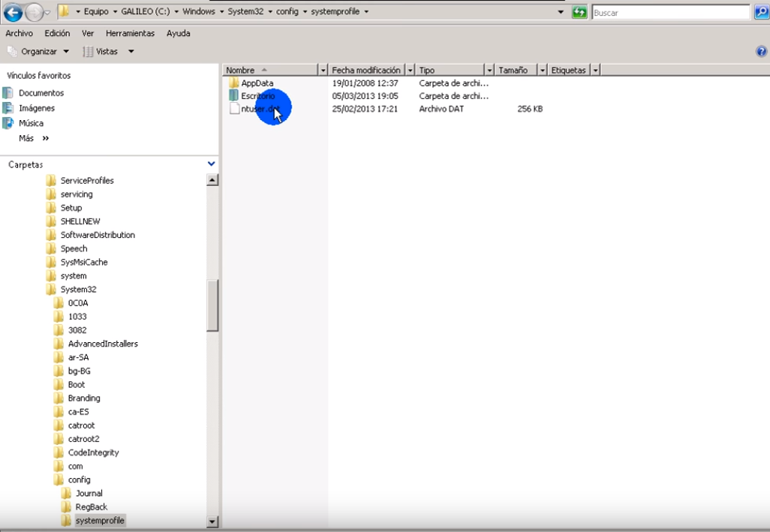Select the Journal folder in tree
Image resolution: width=770 pixels, height=532 pixels.
click(89, 493)
